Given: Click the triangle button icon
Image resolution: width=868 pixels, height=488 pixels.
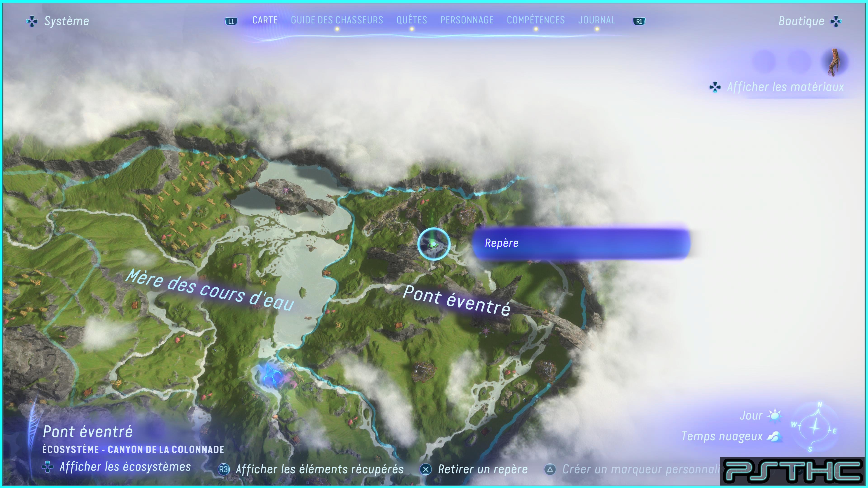Looking at the screenshot, I should pos(550,469).
